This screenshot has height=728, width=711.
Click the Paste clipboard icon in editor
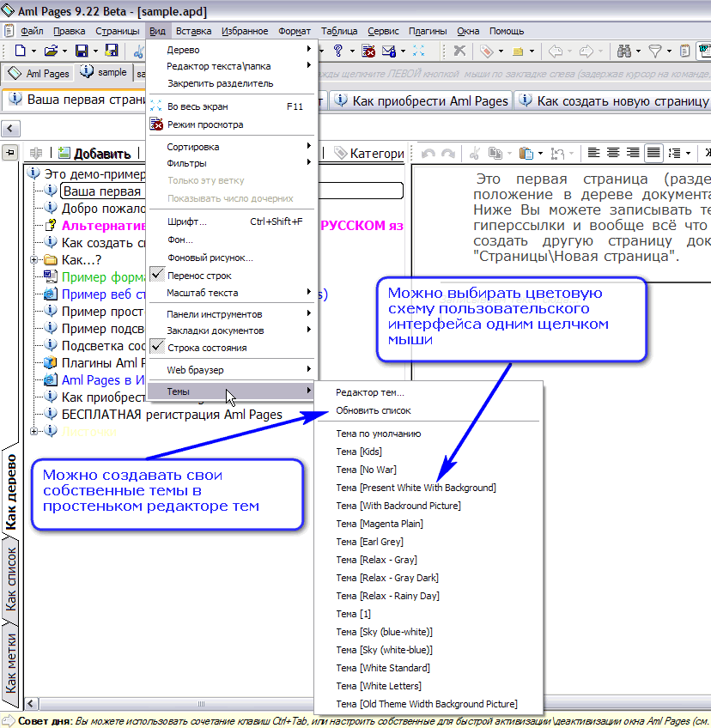coord(526,153)
